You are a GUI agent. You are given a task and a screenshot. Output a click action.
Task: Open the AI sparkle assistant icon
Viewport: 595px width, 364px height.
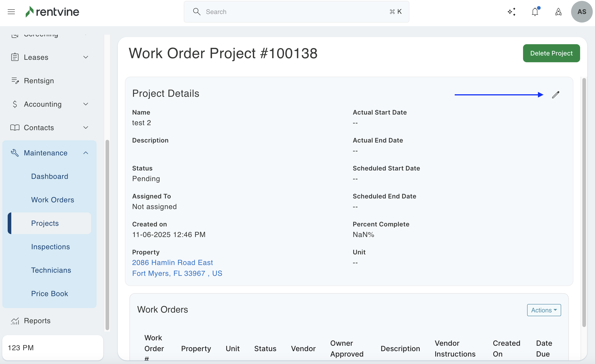point(512,12)
